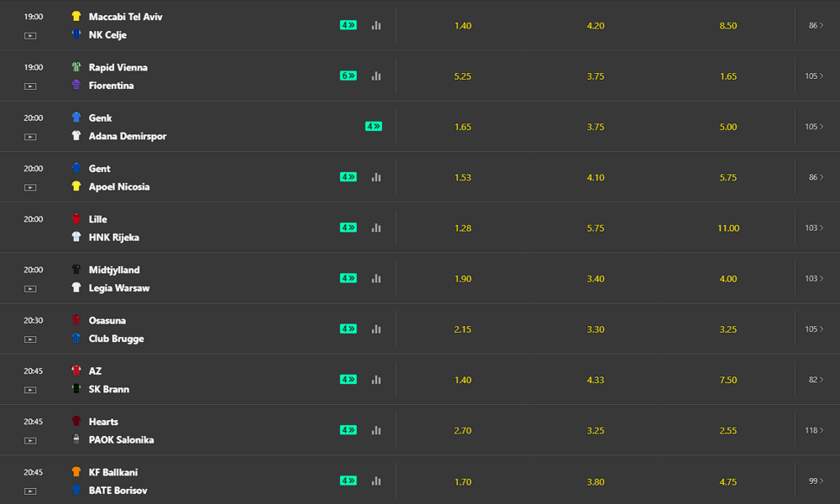Select Club Brugge away odds 3.25

coord(728,329)
